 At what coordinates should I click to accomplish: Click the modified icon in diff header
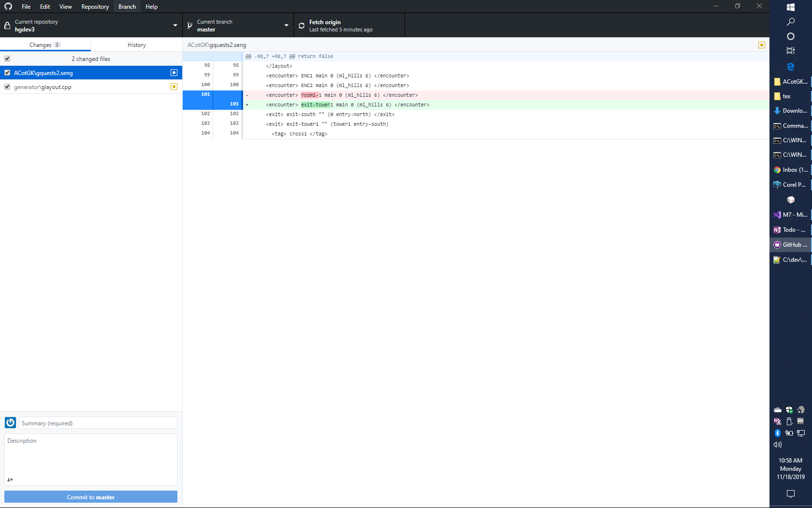click(762, 45)
